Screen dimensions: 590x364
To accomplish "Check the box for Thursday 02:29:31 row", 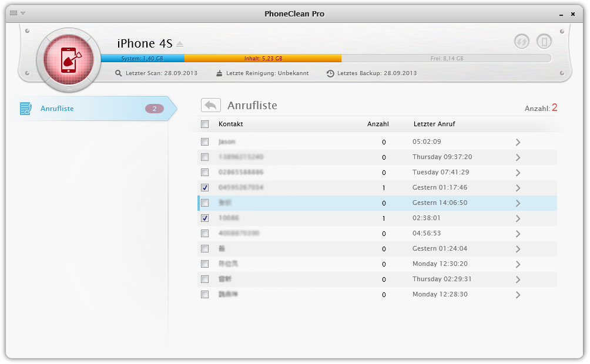I will pos(205,279).
